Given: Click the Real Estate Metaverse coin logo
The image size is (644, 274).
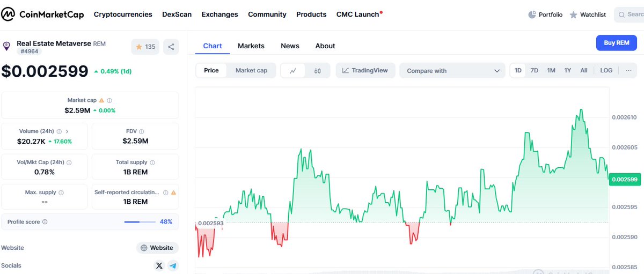Looking at the screenshot, I should click(7, 47).
